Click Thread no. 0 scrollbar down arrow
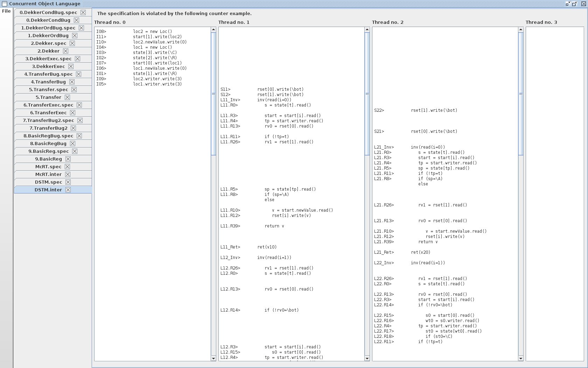 [213, 358]
